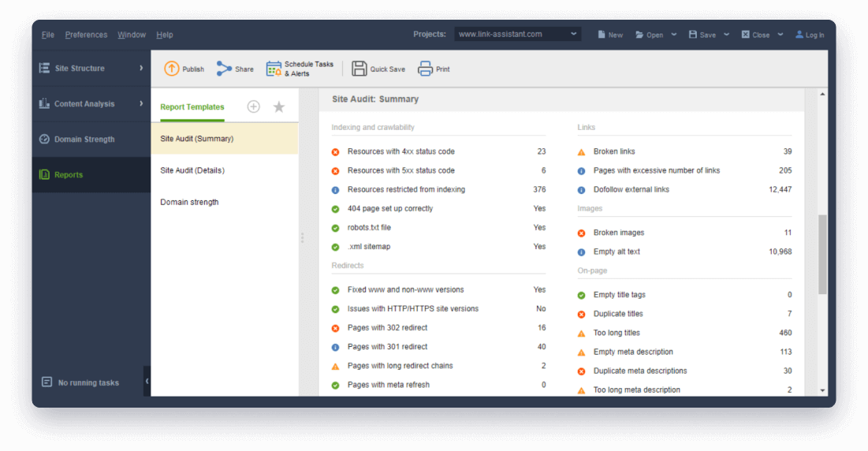This screenshot has width=868, height=451.
Task: Click blue info icon beside Empty alt text
Action: tap(581, 252)
